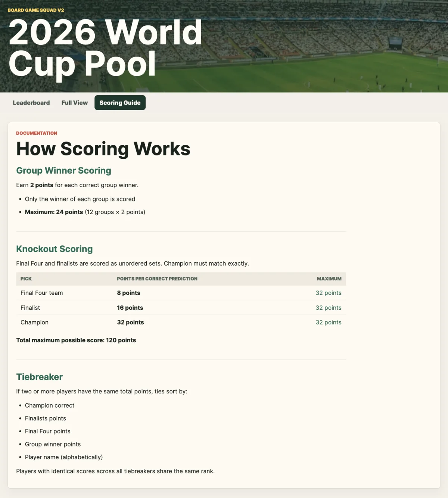The image size is (448, 498).
Task: Click the PICK column header
Action: 26,279
